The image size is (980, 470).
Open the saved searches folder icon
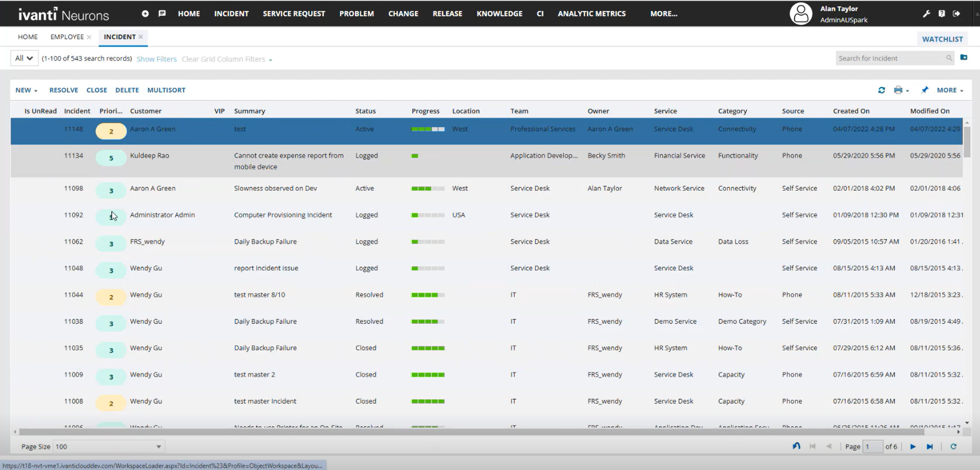click(x=963, y=58)
